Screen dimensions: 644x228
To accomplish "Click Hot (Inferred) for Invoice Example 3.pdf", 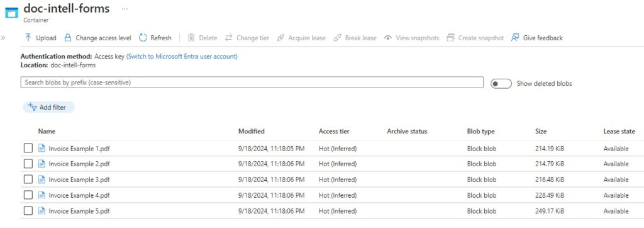I will click(x=338, y=180).
